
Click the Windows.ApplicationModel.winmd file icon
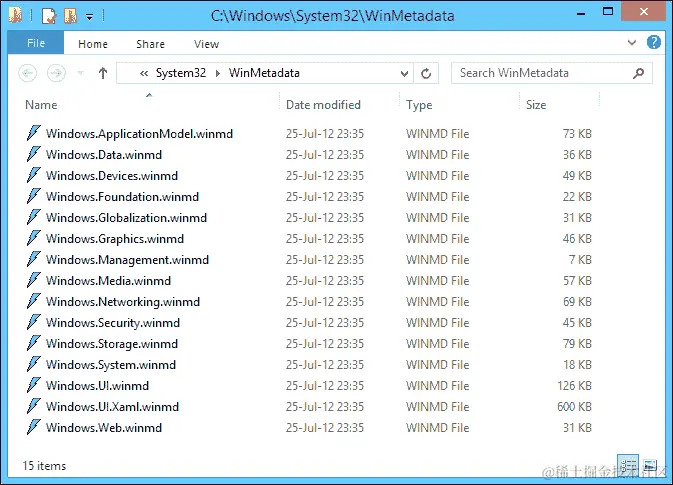click(34, 133)
